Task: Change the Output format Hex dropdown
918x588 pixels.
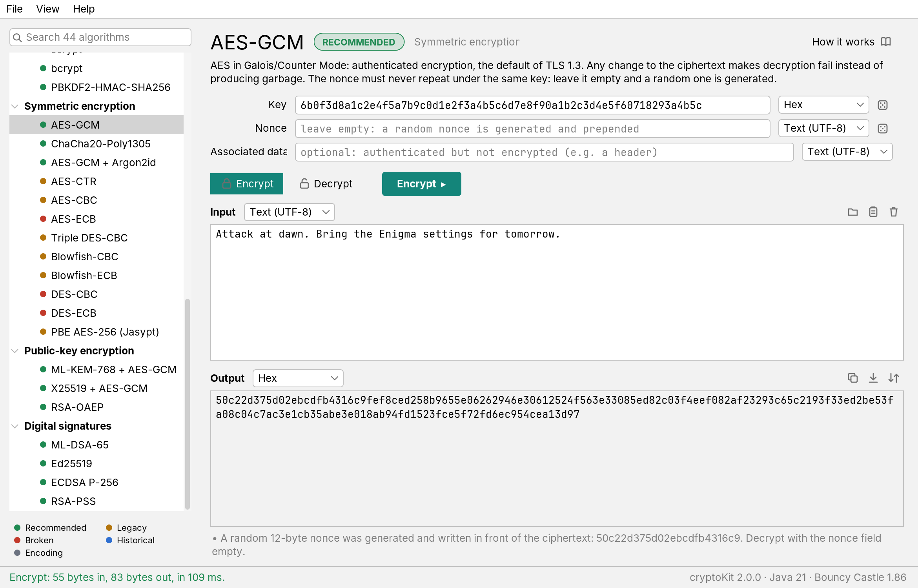Action: [x=298, y=378]
